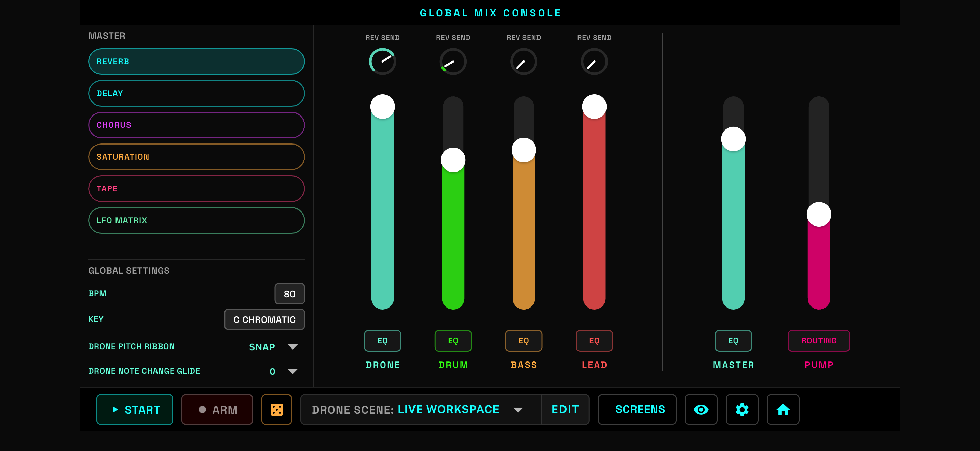The image size is (980, 451).
Task: Open the LFO MATRIX panel
Action: (x=196, y=220)
